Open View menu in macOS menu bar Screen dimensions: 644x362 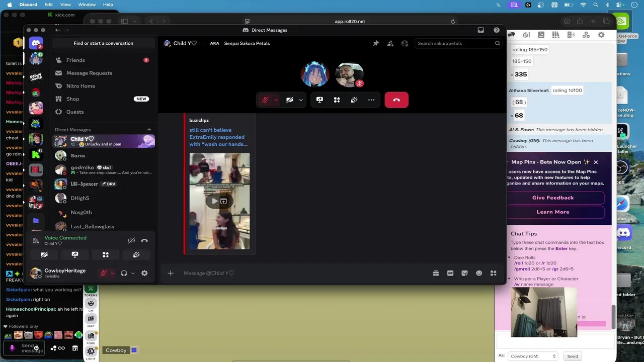[65, 5]
